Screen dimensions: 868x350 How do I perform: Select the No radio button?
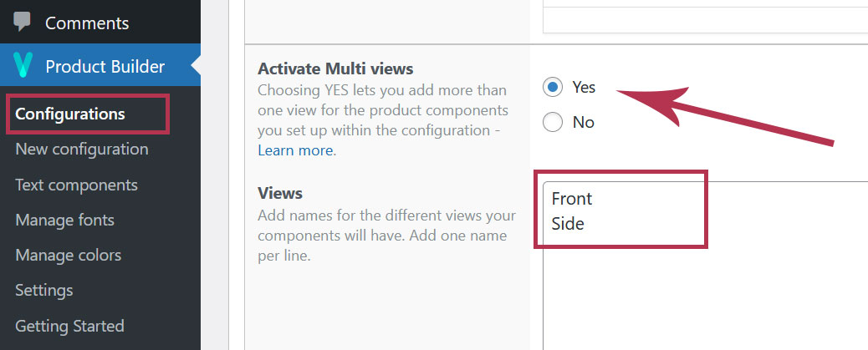pyautogui.click(x=553, y=122)
